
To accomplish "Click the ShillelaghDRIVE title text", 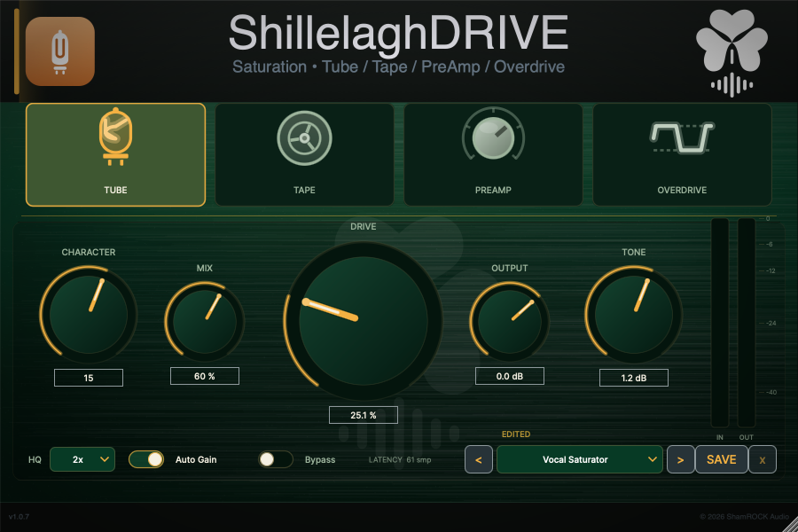I will tap(398, 33).
